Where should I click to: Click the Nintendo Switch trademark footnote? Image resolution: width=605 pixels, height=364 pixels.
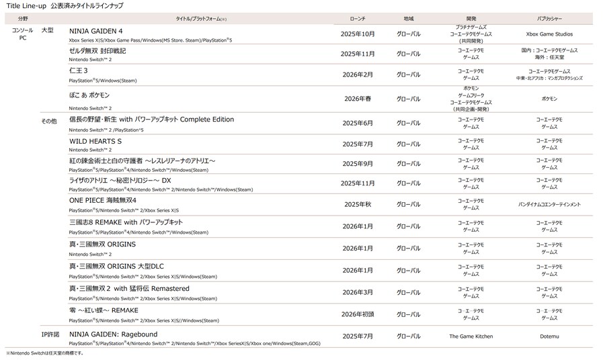click(x=45, y=353)
